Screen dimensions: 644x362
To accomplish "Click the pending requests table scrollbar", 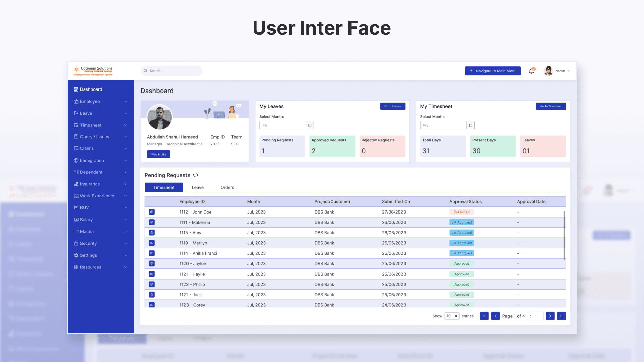I will coord(564,235).
